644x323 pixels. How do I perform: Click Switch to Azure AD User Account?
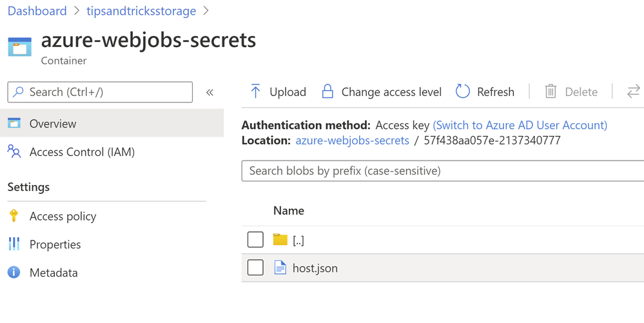coord(520,125)
